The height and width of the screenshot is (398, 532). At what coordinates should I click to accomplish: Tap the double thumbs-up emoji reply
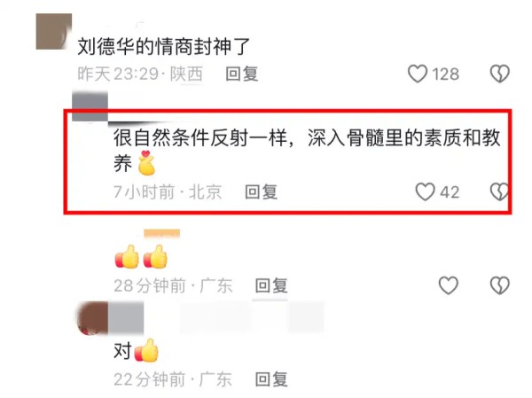tap(141, 256)
